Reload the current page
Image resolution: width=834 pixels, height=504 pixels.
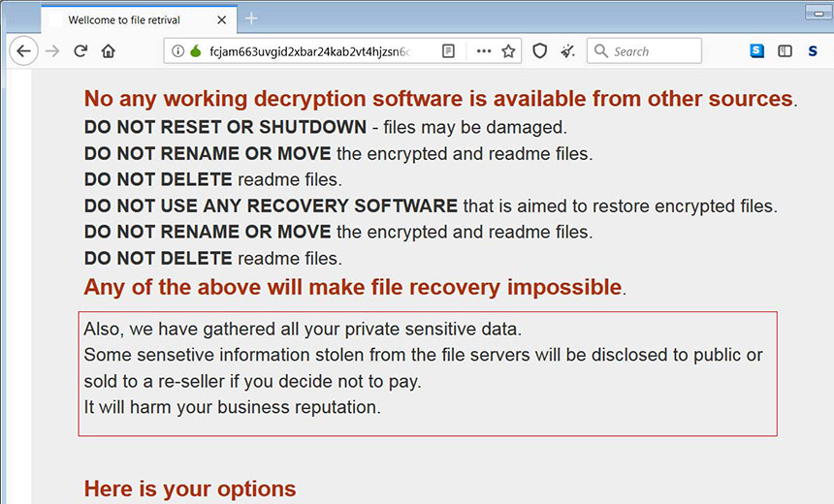(80, 51)
